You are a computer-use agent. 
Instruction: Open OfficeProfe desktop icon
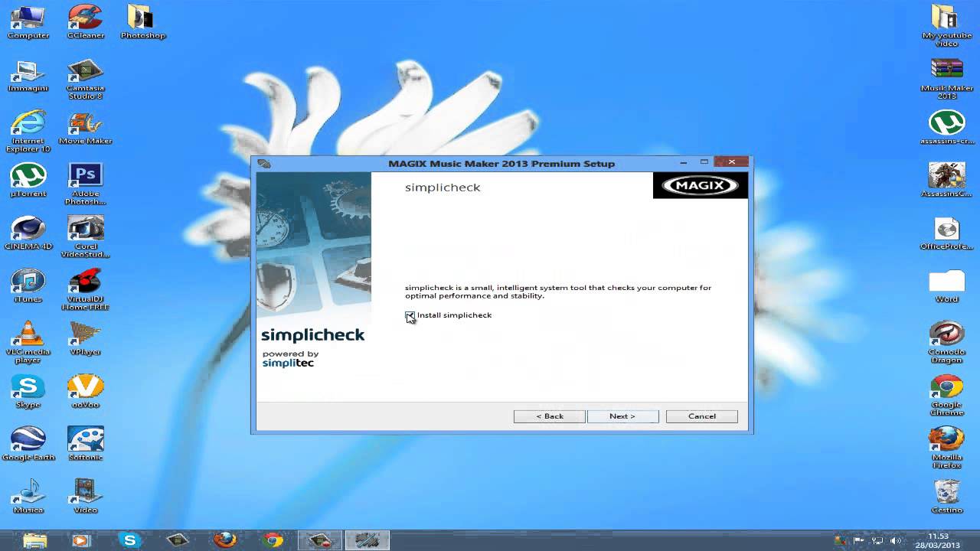[947, 233]
